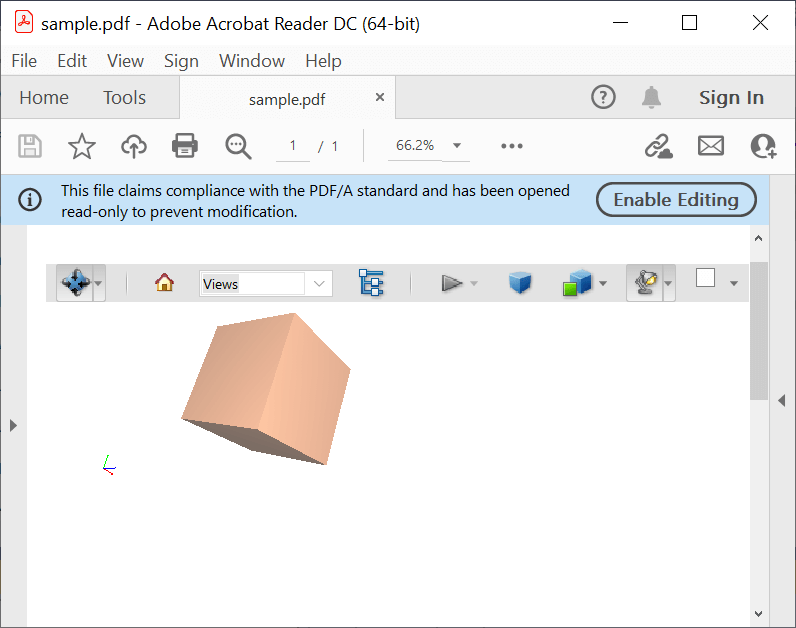Open the View menu

pos(125,61)
